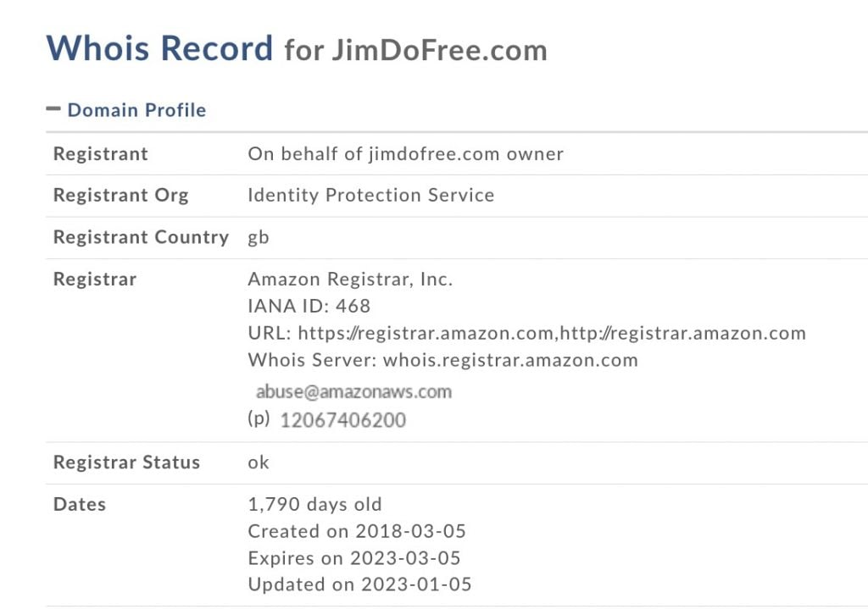Click the Domain Profile section heading
Screen dimensions: 868x609
coord(136,110)
